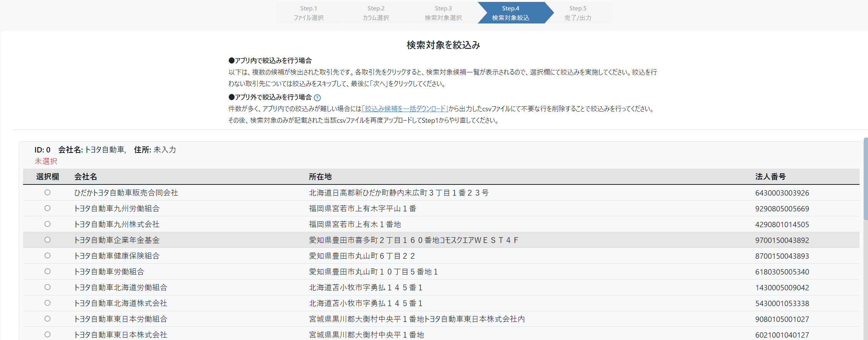
Task: Click company name トヨタ自動車九州株式会社
Action: (117, 224)
